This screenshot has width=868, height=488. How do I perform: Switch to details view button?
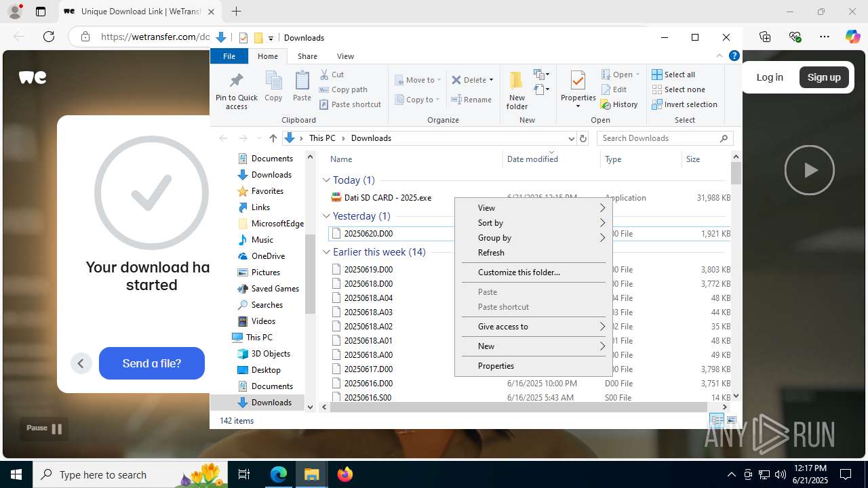(717, 421)
